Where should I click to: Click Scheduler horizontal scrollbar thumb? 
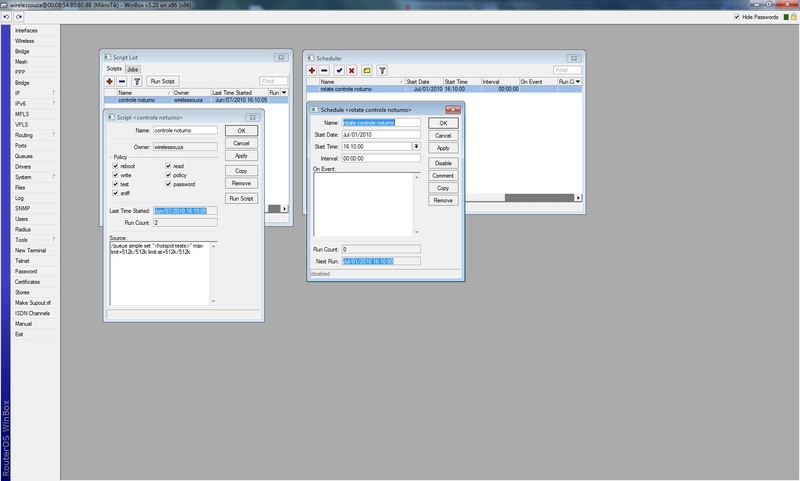[x=539, y=197]
